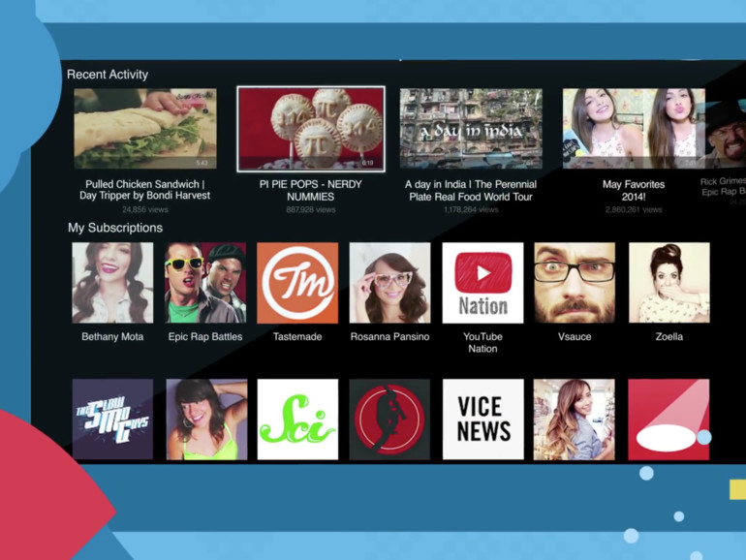Click the 'YouTube Nation' channel name
The image size is (746, 560).
(x=482, y=343)
